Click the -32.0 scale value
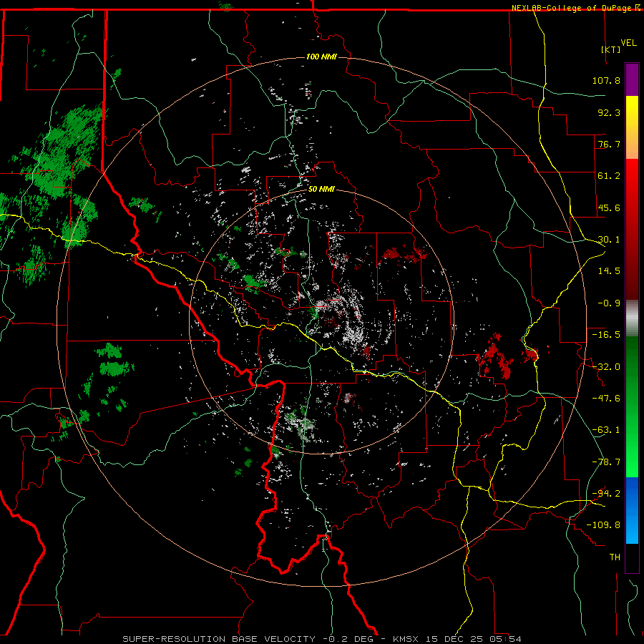 [606, 367]
